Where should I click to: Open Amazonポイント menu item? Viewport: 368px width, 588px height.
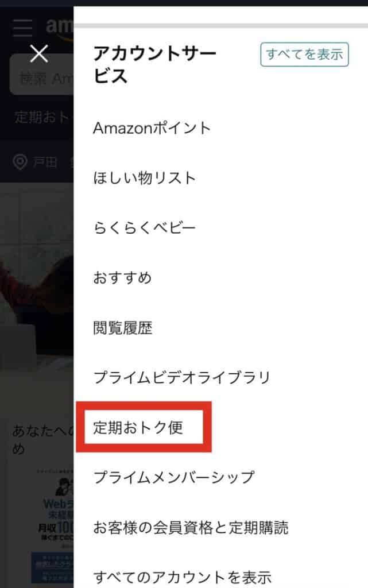(152, 128)
